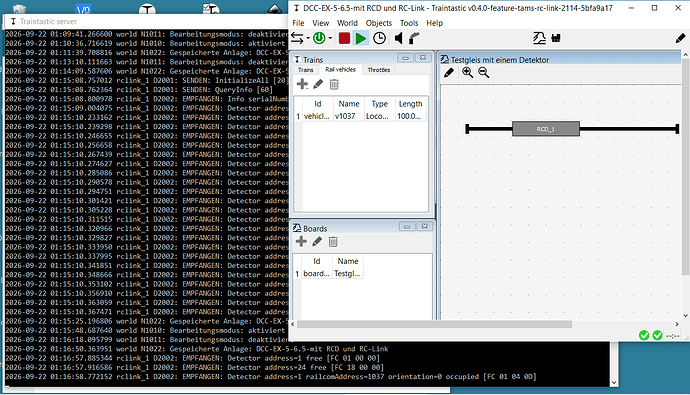Click the RCD_1 detector block
690x395 pixels.
coord(546,129)
